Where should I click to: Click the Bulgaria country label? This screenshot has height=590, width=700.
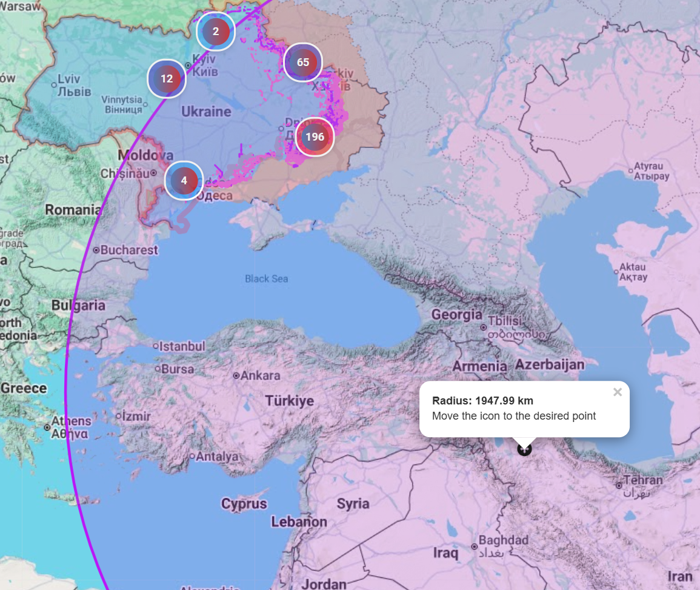coord(79,306)
